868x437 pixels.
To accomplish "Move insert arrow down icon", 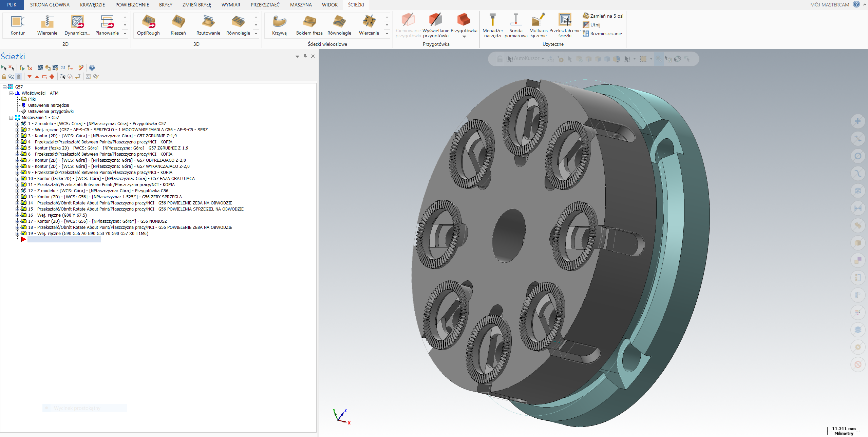I will [30, 77].
